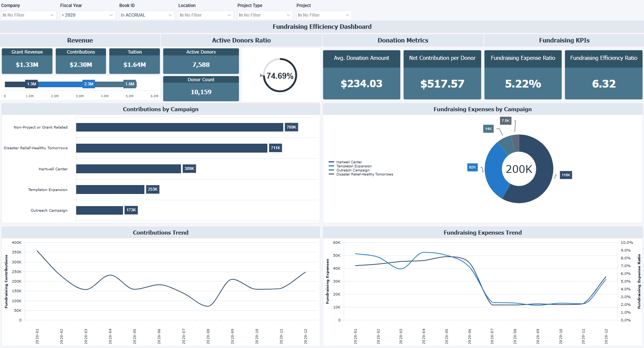Select the Non-Project or Grant Related bar
Viewport: 644px width, 348px height.
click(179, 127)
